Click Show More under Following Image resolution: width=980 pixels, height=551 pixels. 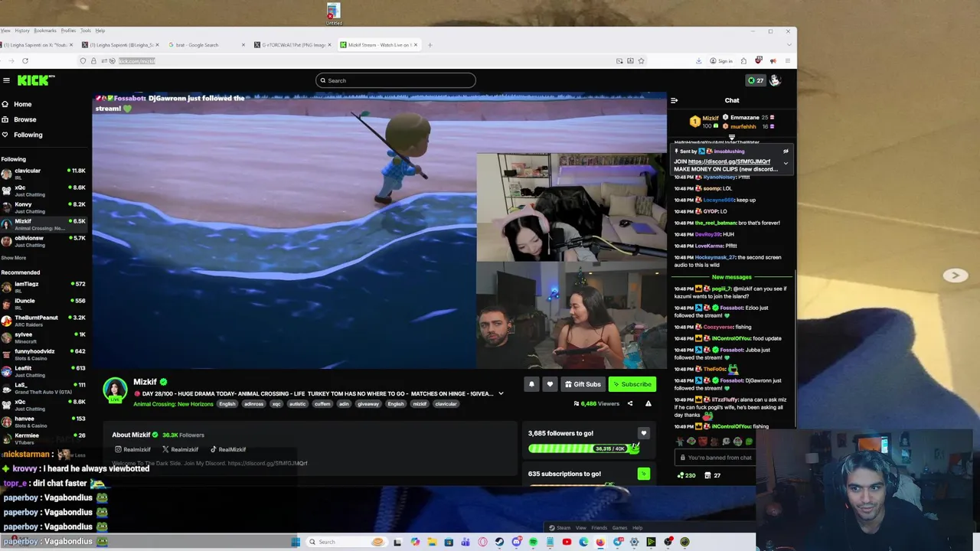[14, 258]
